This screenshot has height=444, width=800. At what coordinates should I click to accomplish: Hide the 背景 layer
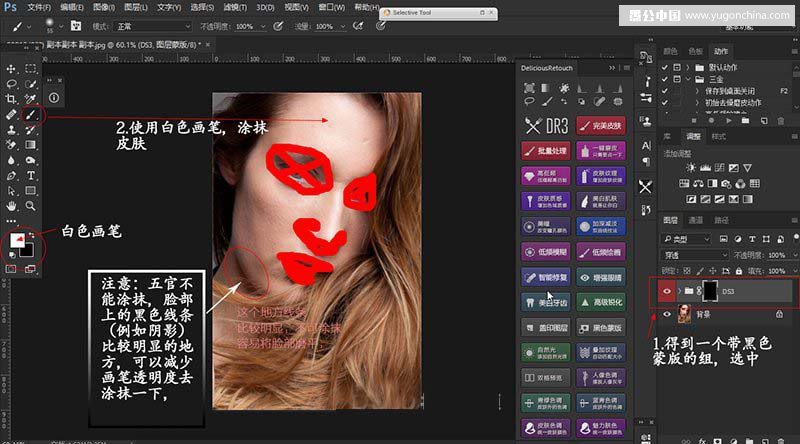(x=667, y=314)
